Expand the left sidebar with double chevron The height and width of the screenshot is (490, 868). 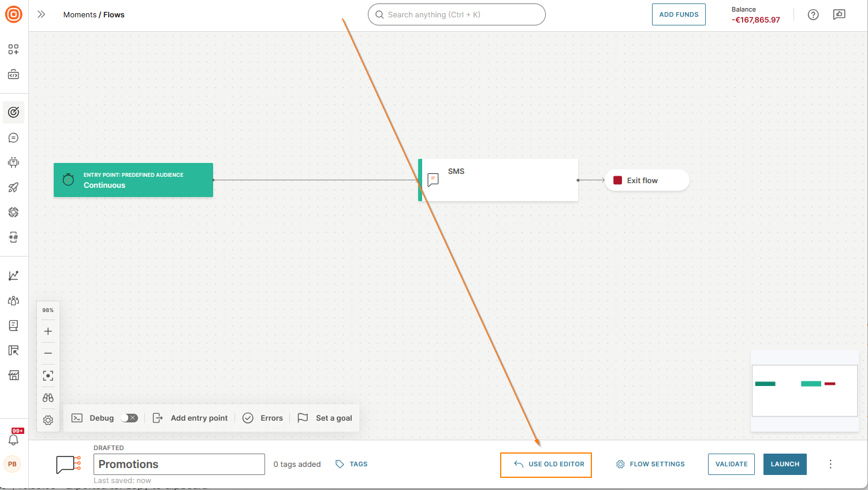click(41, 14)
